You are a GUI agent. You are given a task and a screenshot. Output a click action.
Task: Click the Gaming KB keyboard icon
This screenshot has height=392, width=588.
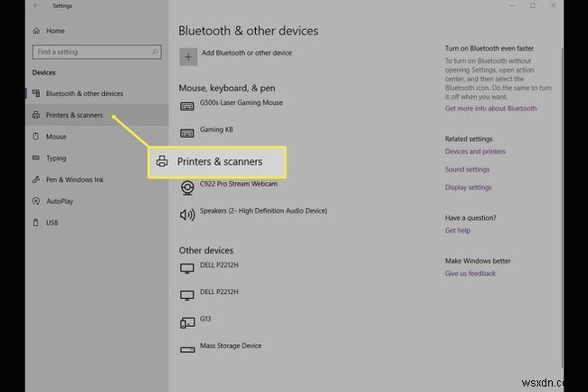click(186, 133)
